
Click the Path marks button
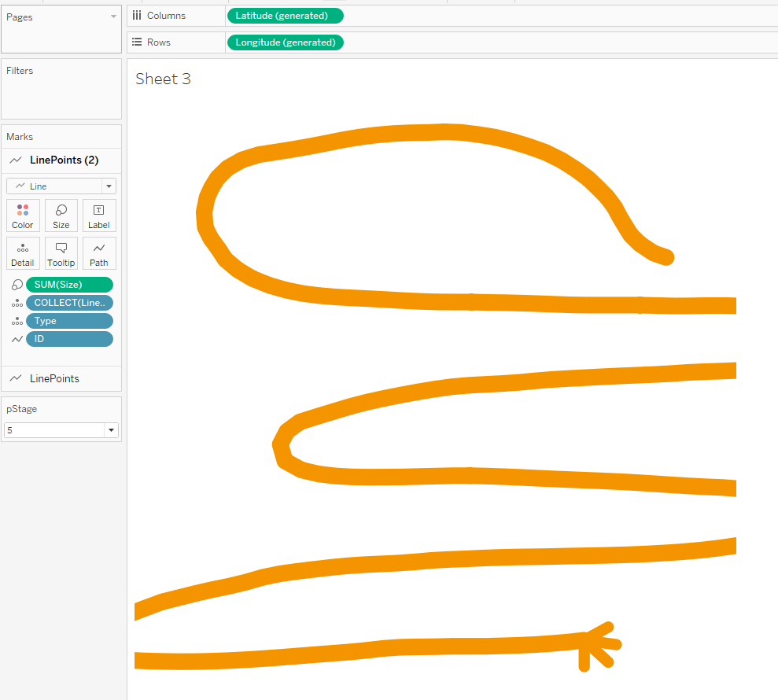tap(99, 253)
